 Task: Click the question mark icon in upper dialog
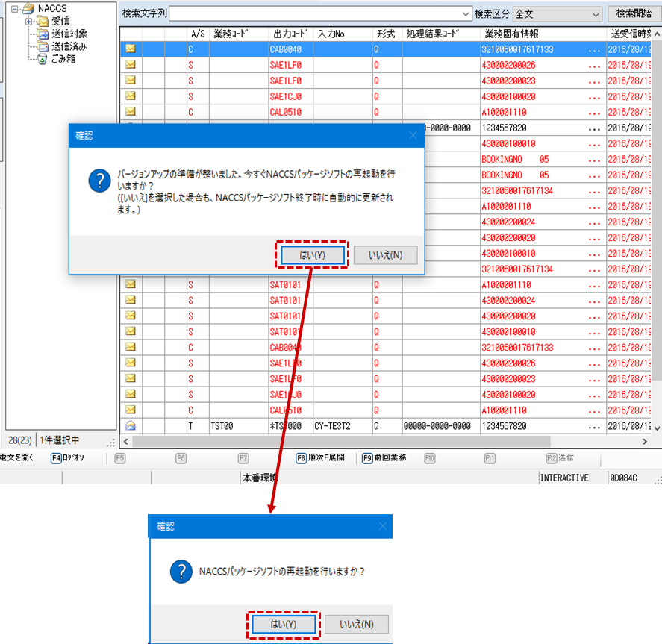pos(99,181)
